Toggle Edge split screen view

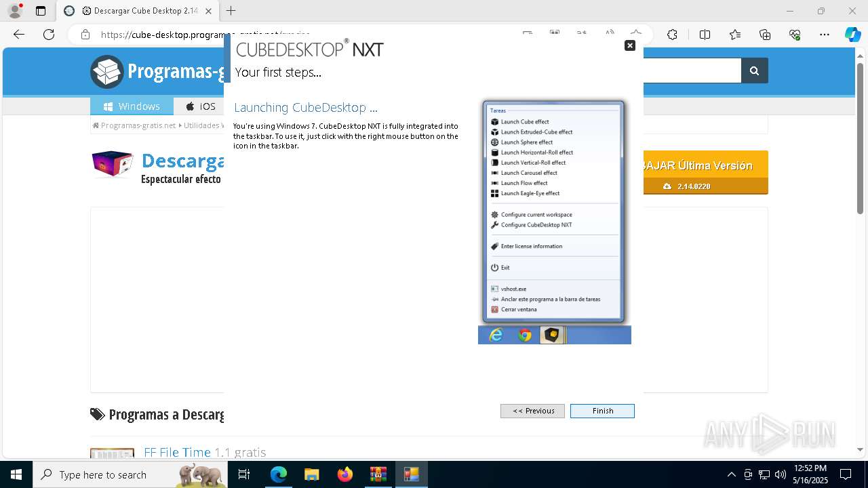coord(705,35)
